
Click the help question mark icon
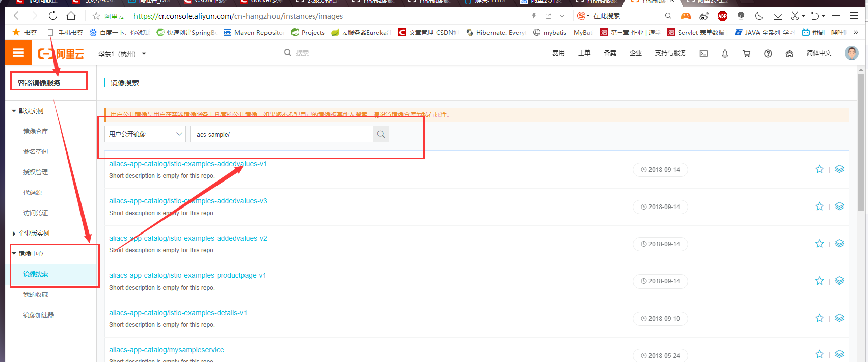[x=768, y=54]
